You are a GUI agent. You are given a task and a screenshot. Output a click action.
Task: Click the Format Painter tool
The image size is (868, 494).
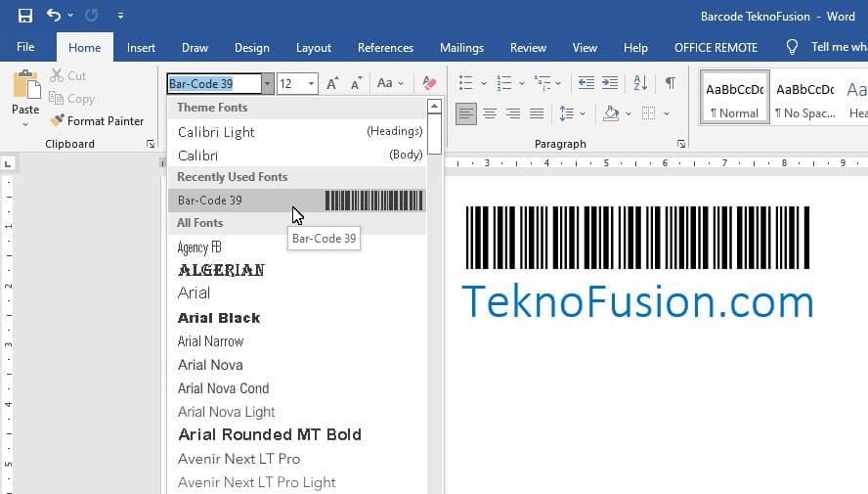pos(97,121)
